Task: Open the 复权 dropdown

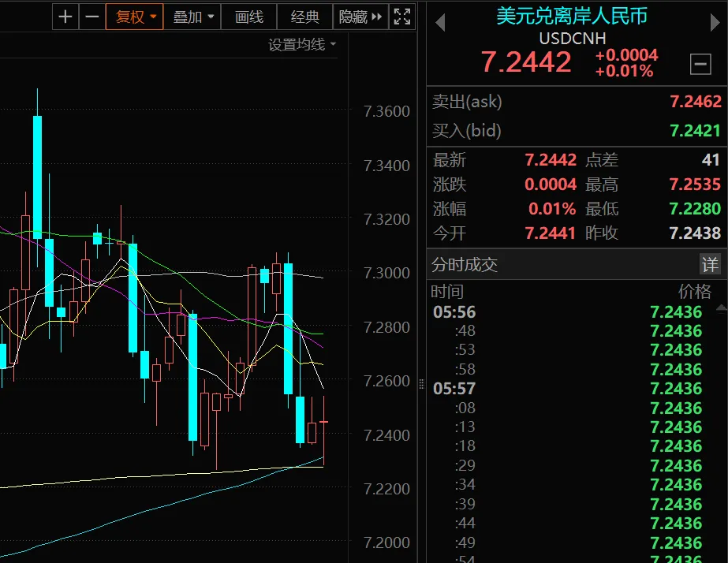Action: click(135, 17)
